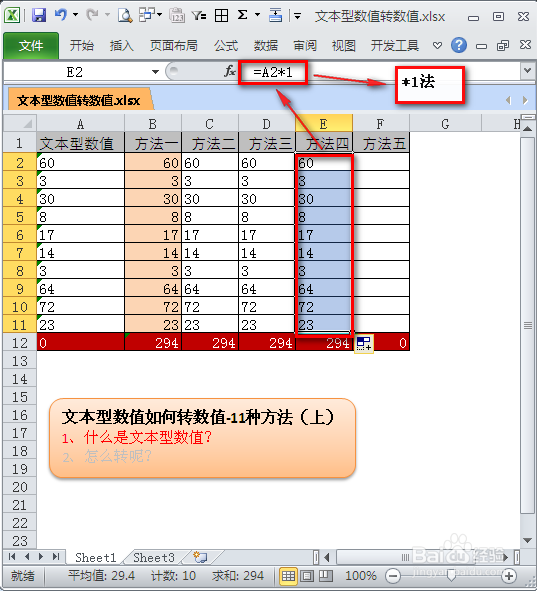Go to first sheet with the navigation arrow
The width and height of the screenshot is (537, 591).
(12, 557)
